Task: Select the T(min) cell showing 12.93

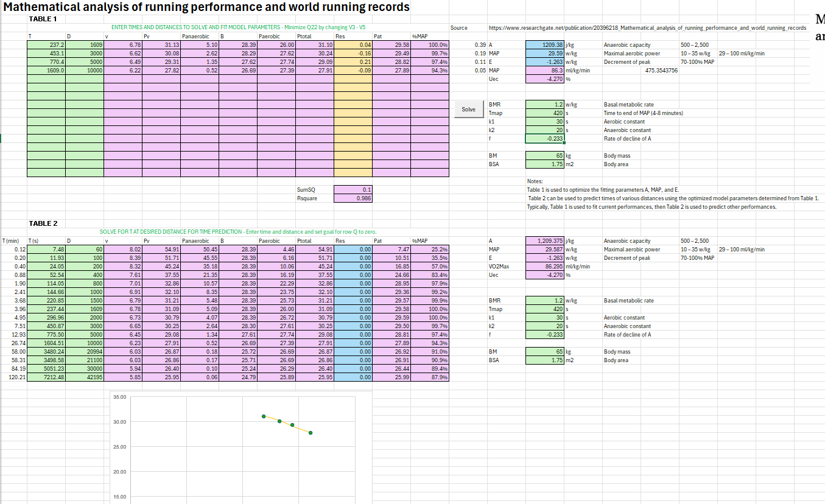Action: (x=14, y=335)
